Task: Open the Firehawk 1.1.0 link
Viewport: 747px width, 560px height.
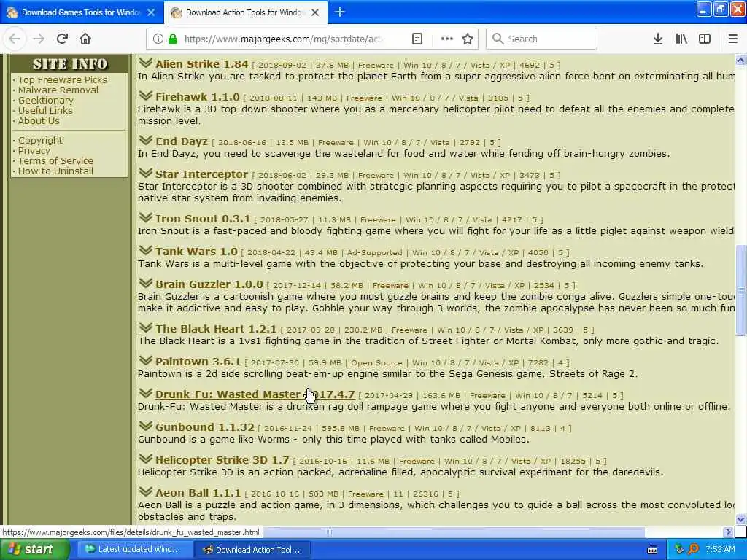Action: coord(197,97)
